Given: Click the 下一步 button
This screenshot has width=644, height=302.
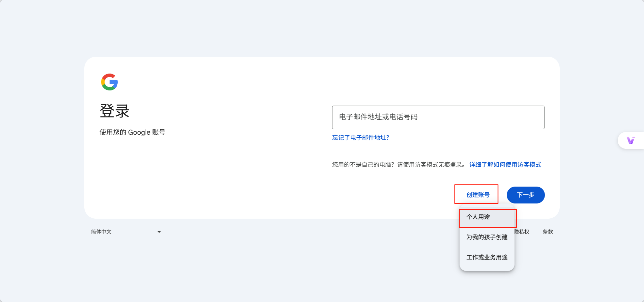Looking at the screenshot, I should [526, 195].
